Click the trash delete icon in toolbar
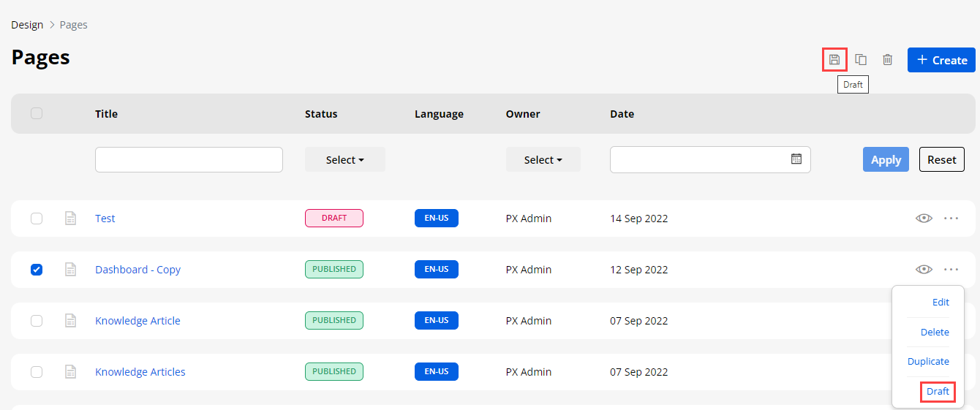The image size is (980, 410). point(887,60)
